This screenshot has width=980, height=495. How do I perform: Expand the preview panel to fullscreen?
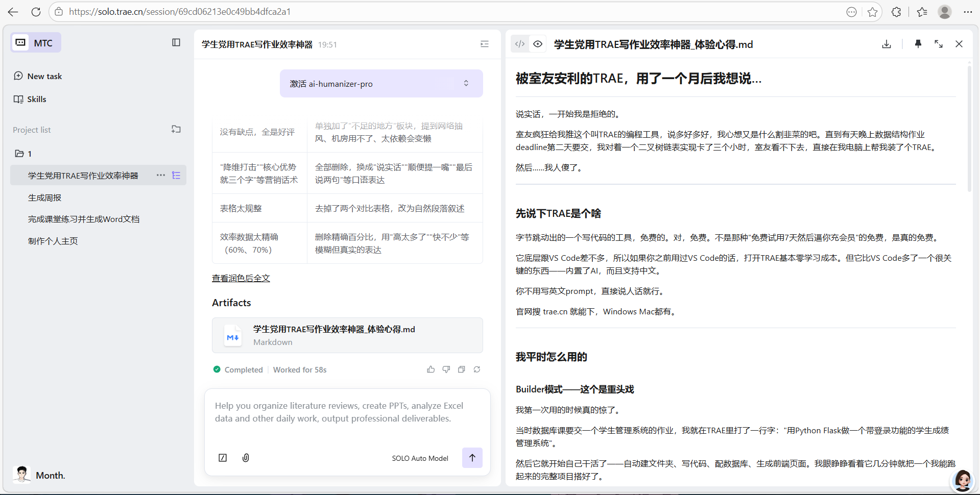tap(938, 44)
